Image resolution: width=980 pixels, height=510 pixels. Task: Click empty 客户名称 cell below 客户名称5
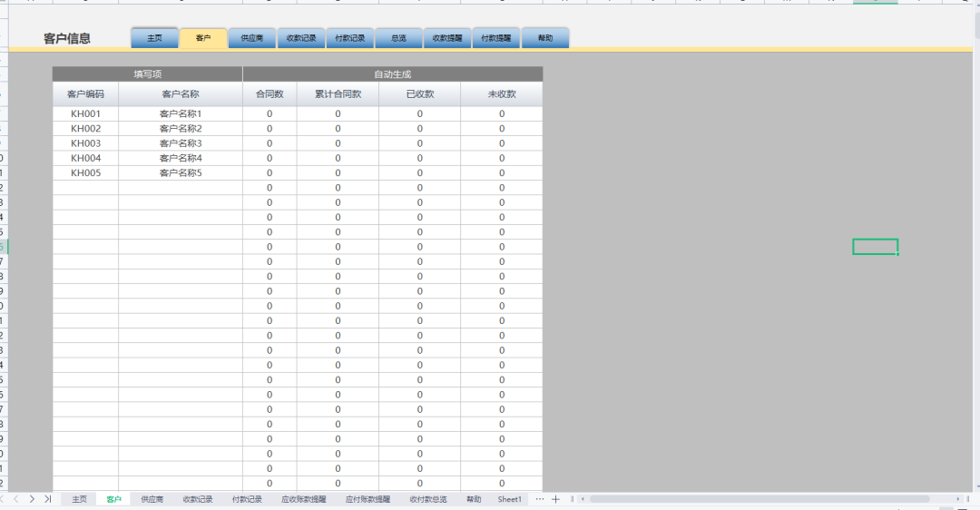[x=181, y=188]
